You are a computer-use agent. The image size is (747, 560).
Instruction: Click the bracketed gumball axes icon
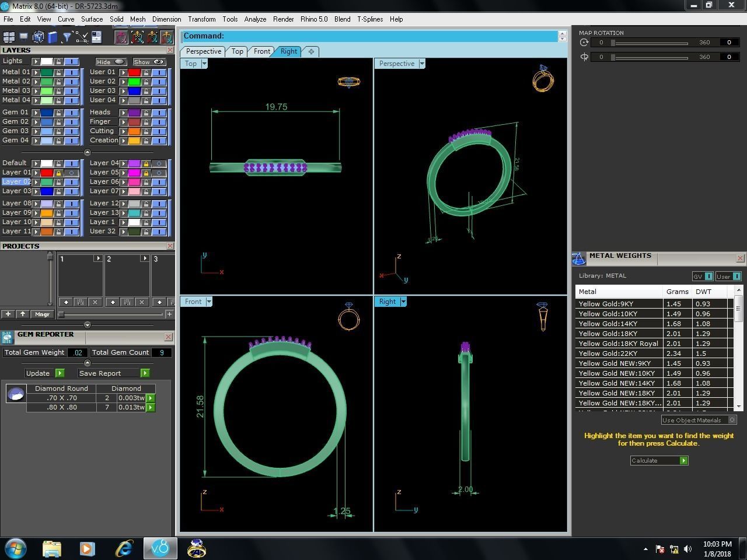[x=137, y=37]
